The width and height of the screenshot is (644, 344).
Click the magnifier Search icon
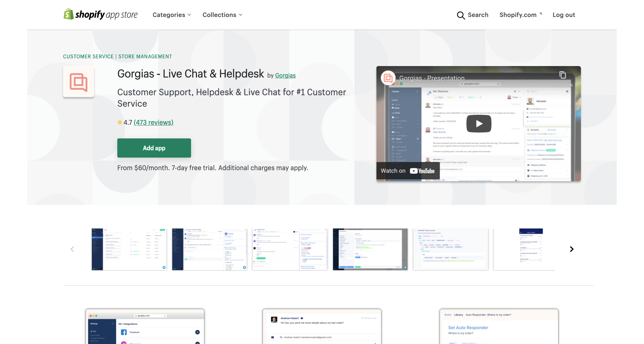461,15
